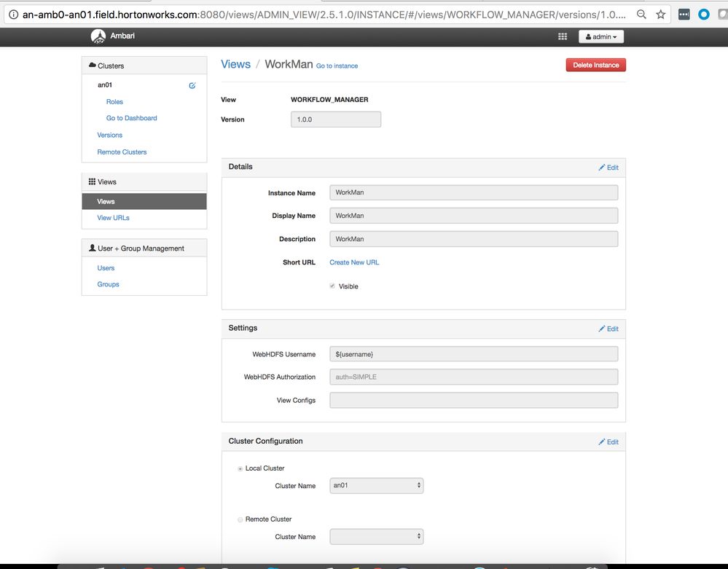Select the Local Cluster radio button
The image size is (728, 569).
tap(240, 468)
